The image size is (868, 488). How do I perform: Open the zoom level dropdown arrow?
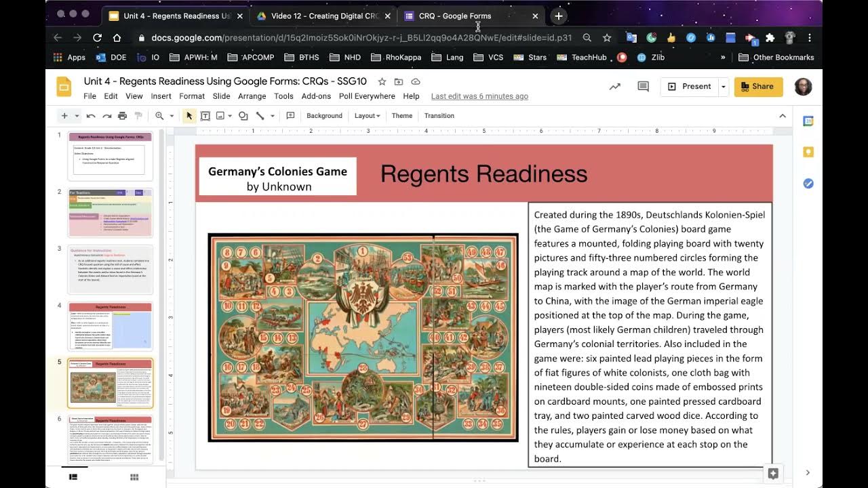click(x=172, y=116)
